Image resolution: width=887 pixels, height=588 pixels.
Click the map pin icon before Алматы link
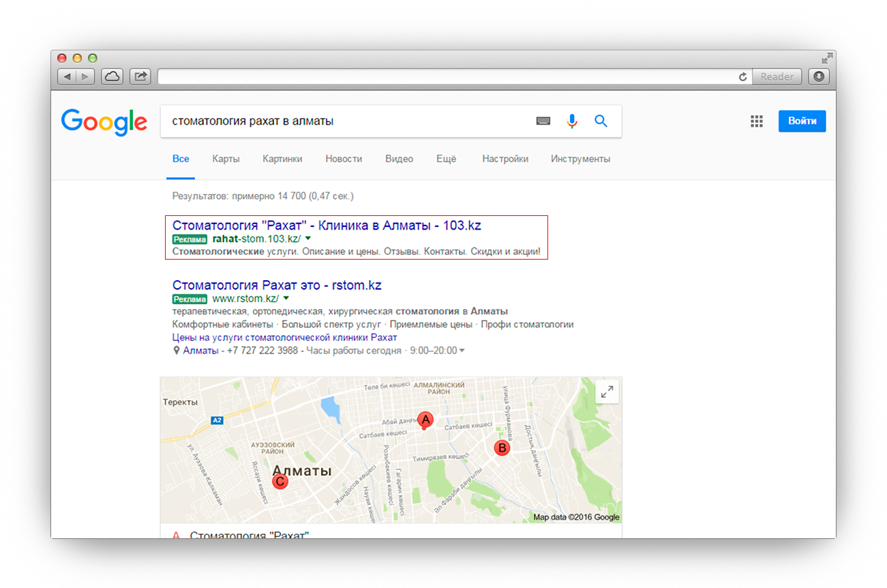tap(176, 351)
